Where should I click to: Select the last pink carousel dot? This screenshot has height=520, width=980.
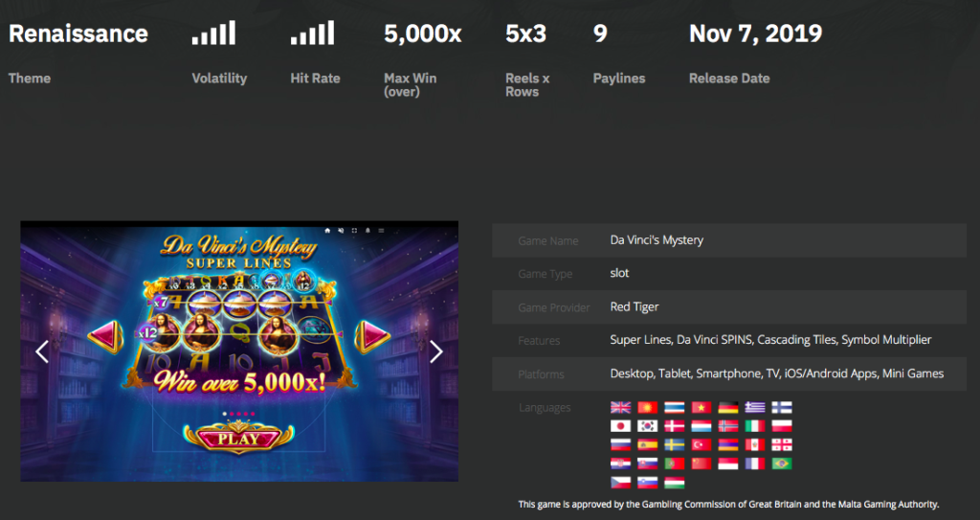point(253,414)
